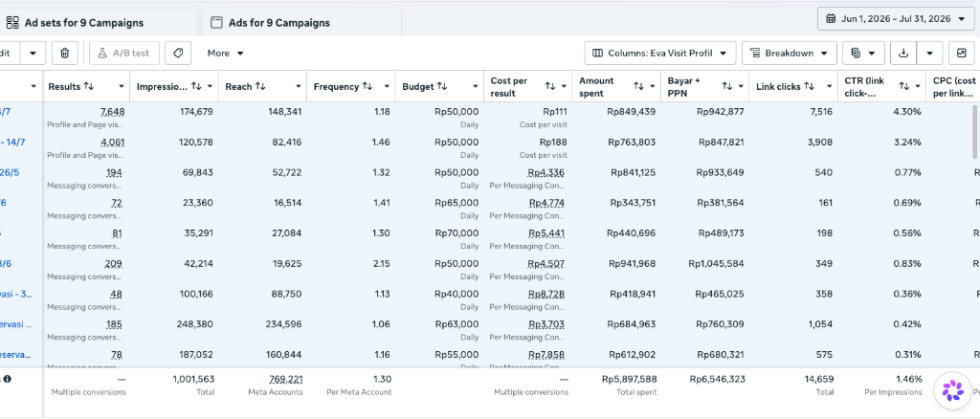This screenshot has width=980, height=419.
Task: Open Results column options arrow
Action: pos(122,87)
